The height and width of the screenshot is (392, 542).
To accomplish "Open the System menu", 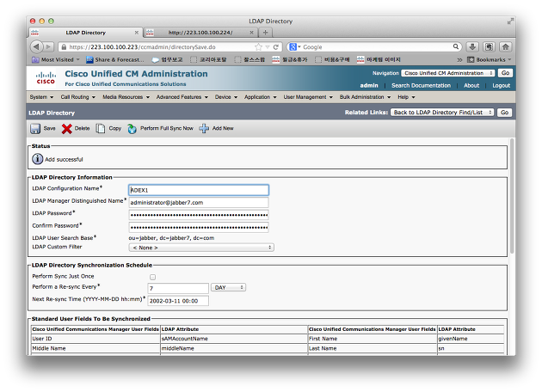I will click(41, 97).
